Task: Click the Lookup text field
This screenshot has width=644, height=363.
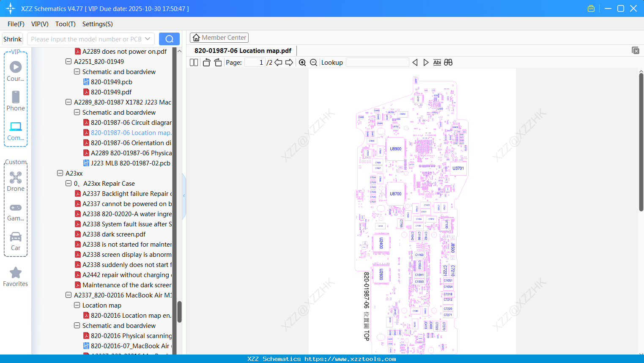Action: click(378, 63)
